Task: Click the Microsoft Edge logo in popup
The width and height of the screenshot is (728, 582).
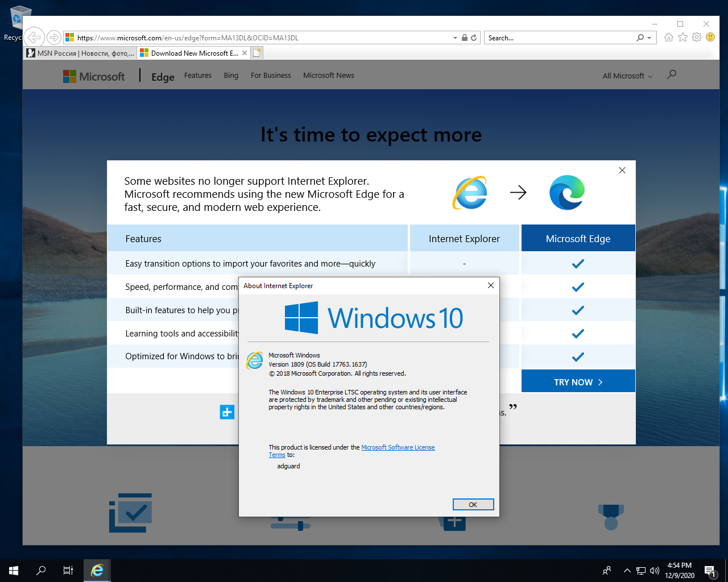Action: pyautogui.click(x=567, y=193)
